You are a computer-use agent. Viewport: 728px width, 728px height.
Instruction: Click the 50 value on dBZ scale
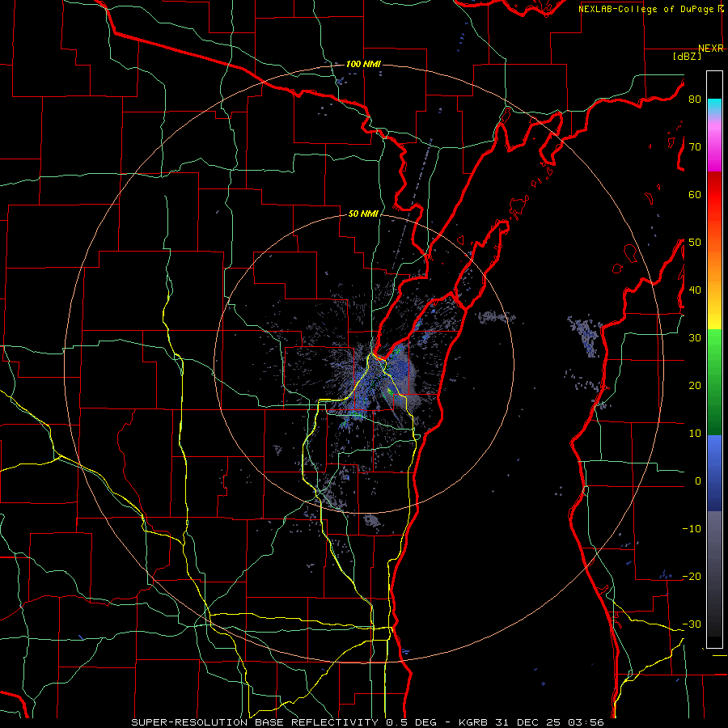pos(695,243)
